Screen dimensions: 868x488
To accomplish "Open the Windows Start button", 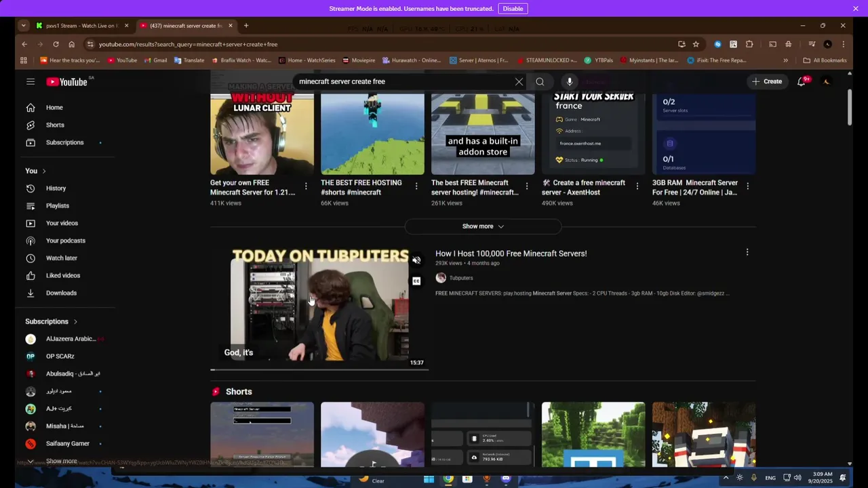I will [x=429, y=479].
